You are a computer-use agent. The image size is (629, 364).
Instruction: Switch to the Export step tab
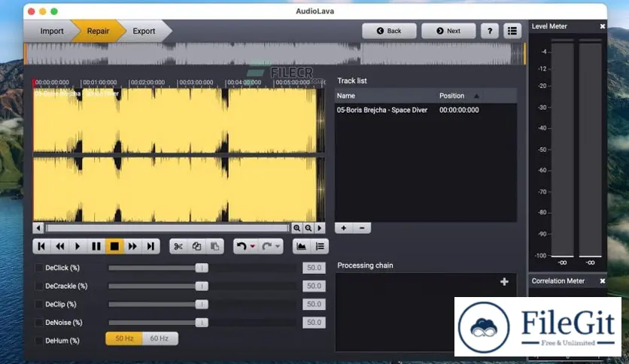(x=144, y=31)
